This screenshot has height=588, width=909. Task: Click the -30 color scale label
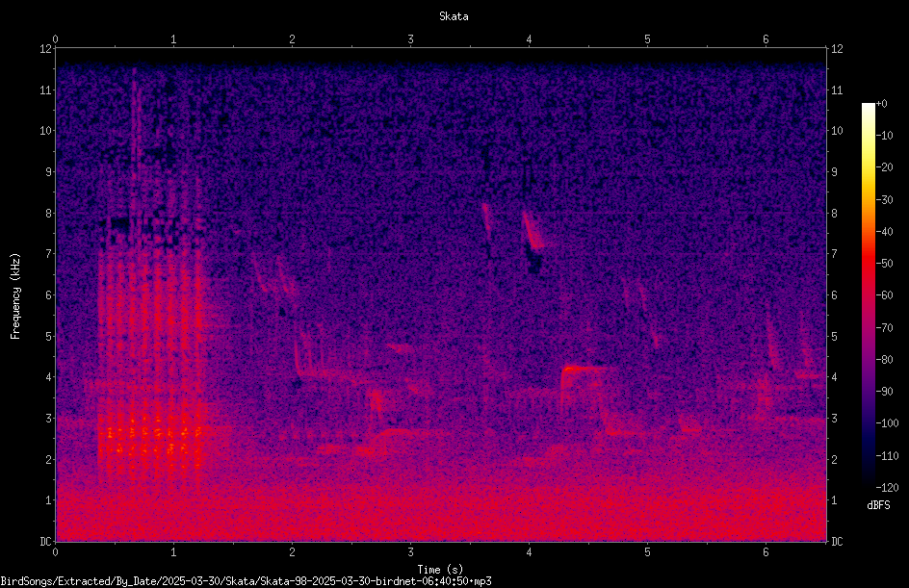pyautogui.click(x=884, y=200)
